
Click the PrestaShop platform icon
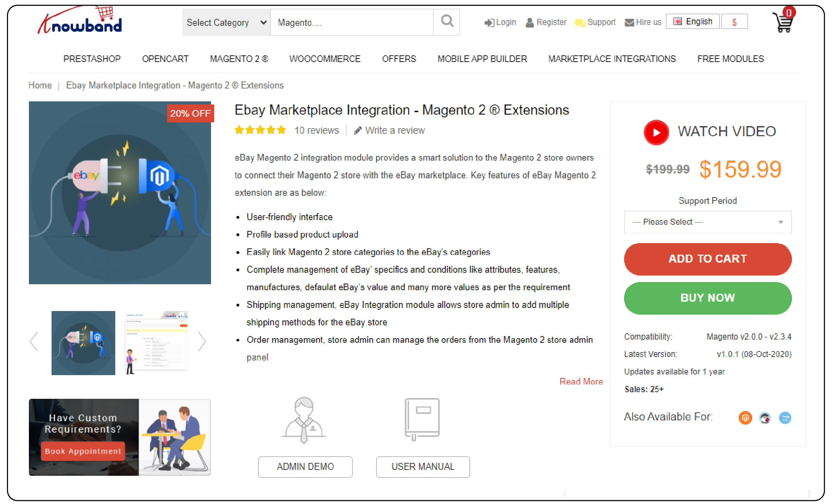765,418
